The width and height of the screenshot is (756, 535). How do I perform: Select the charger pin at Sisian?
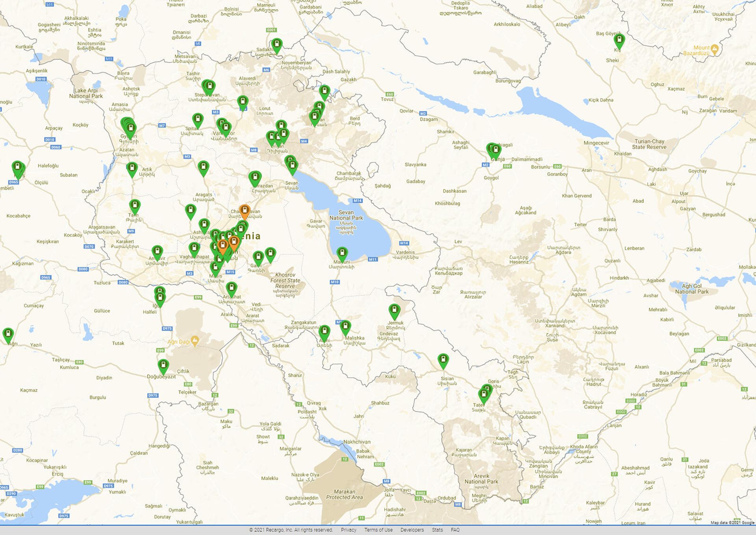(x=443, y=361)
